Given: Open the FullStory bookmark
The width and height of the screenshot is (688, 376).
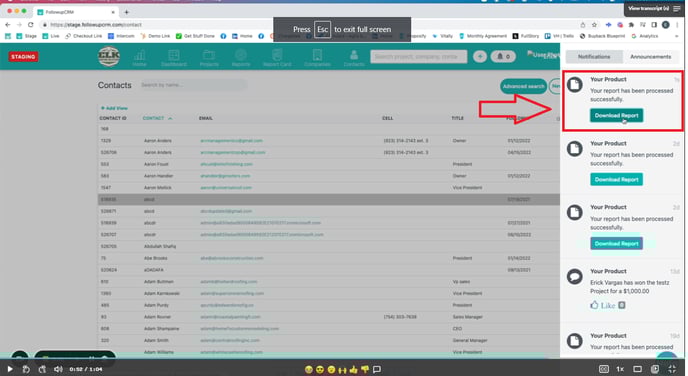Looking at the screenshot, I should 525,36.
